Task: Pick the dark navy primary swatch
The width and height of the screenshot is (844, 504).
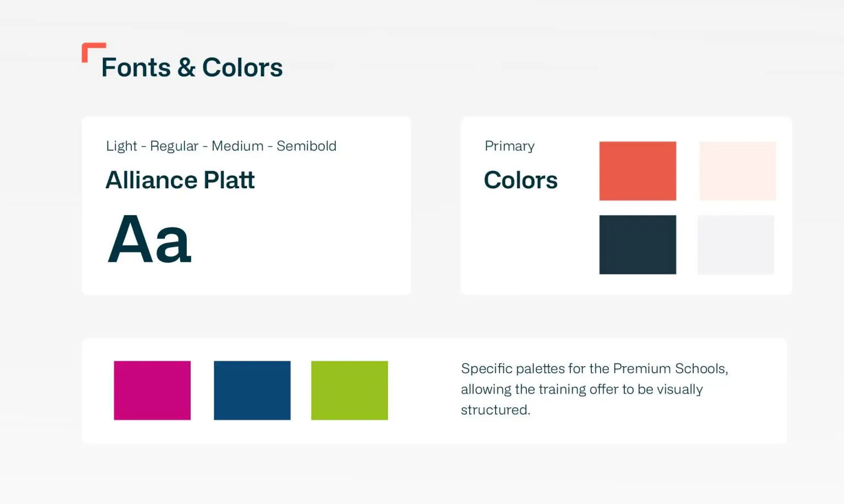Action: [637, 244]
